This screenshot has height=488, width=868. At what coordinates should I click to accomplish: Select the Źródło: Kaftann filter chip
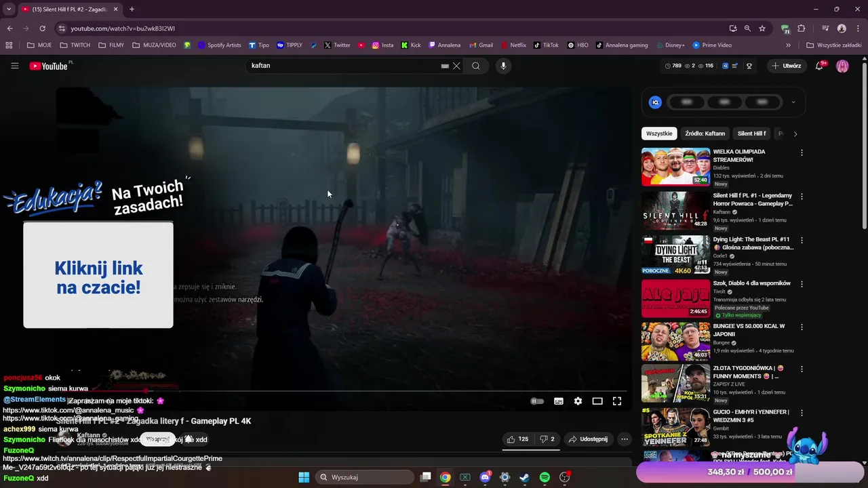(705, 134)
